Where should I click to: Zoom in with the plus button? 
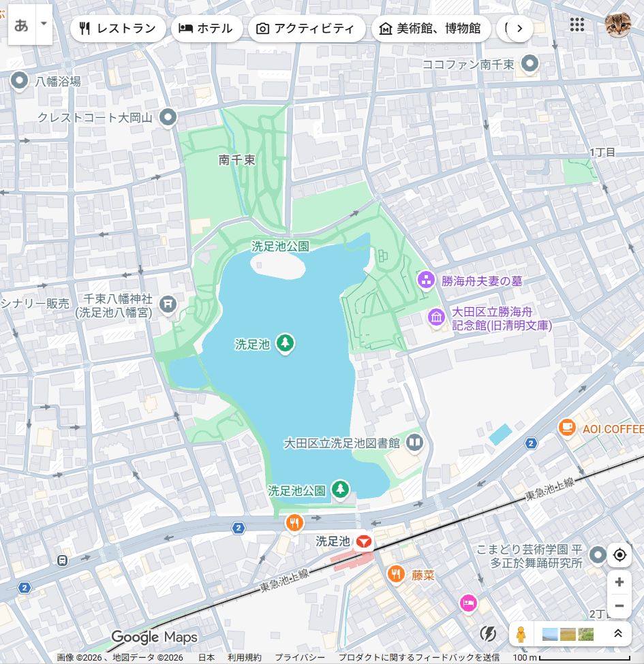click(x=619, y=582)
